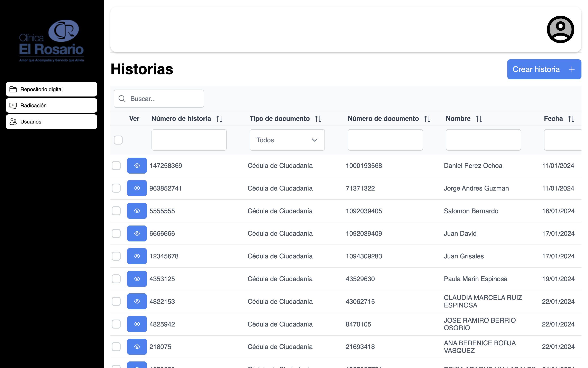Viewport: 588px width, 368px height.
Task: View record 4353125 with eye button
Action: [x=137, y=279]
